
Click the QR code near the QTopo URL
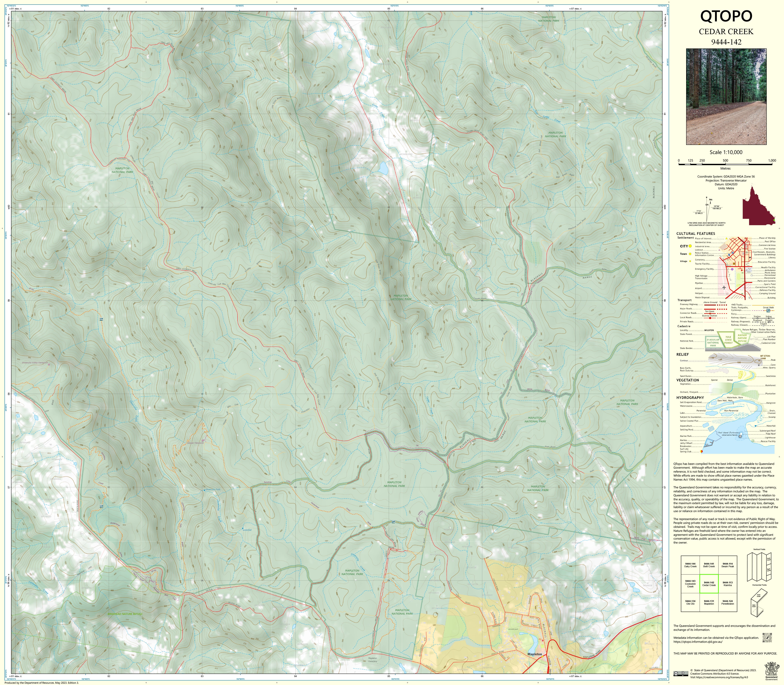[767, 638]
